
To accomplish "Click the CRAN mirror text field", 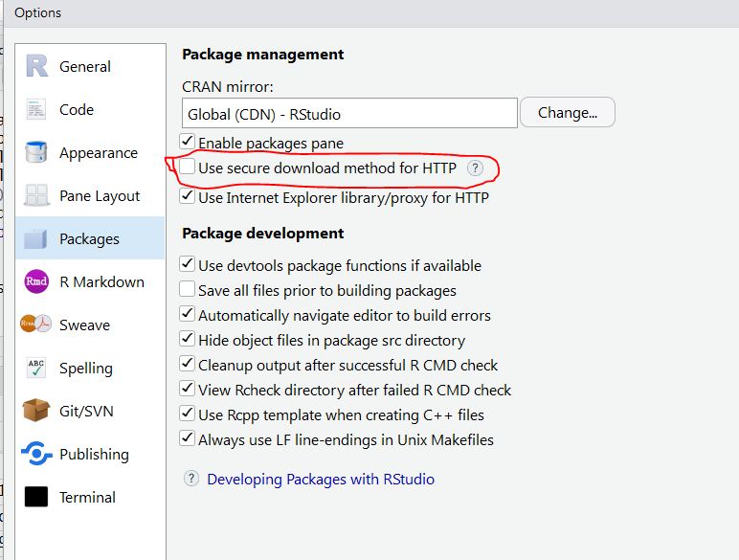I will (349, 113).
